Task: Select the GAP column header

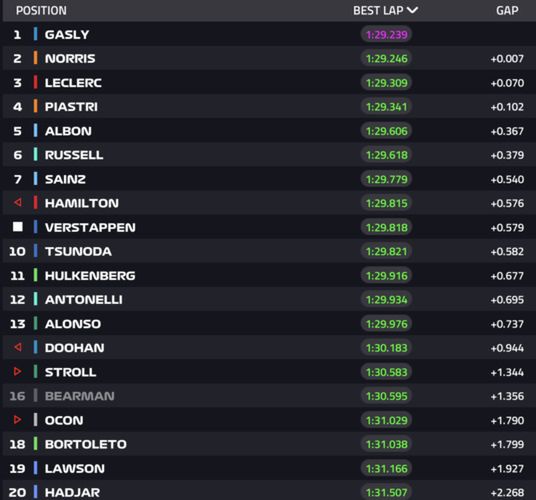Action: click(507, 11)
